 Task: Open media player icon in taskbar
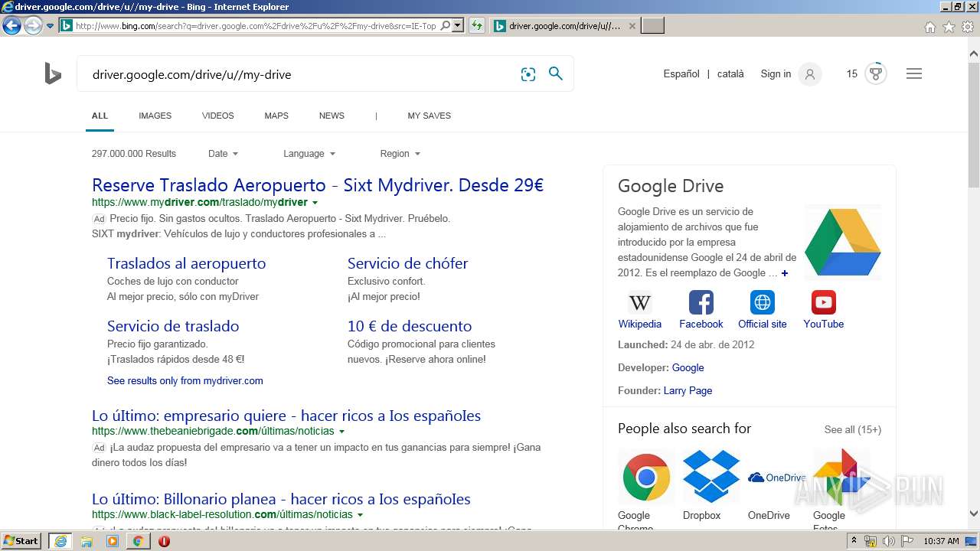point(113,541)
